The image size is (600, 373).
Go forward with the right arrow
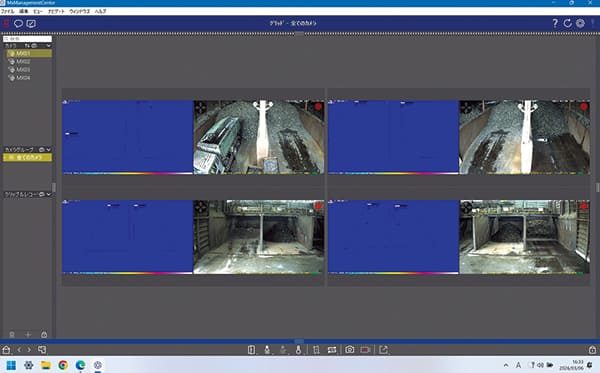point(29,350)
